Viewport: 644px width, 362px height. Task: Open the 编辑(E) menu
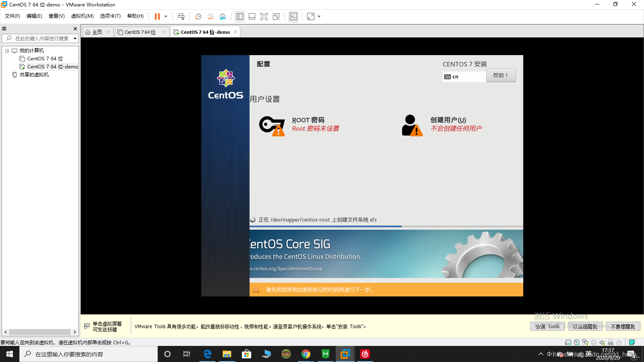click(x=34, y=16)
